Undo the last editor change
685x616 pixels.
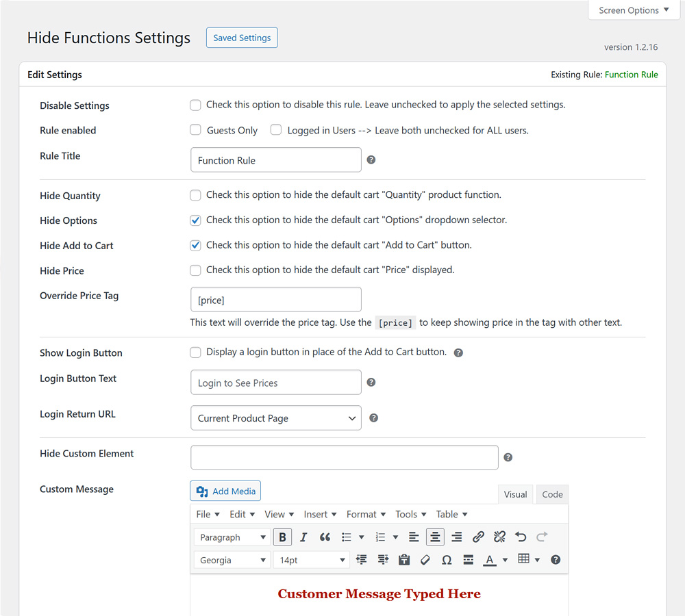point(521,537)
